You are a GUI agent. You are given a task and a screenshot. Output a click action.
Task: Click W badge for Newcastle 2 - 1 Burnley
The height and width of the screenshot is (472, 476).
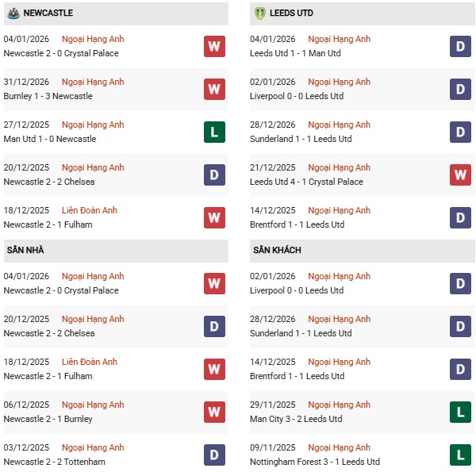[x=214, y=412]
